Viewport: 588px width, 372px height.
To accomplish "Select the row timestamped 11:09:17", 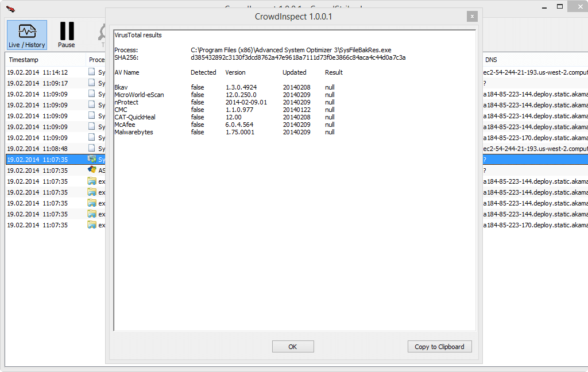I will (x=56, y=83).
